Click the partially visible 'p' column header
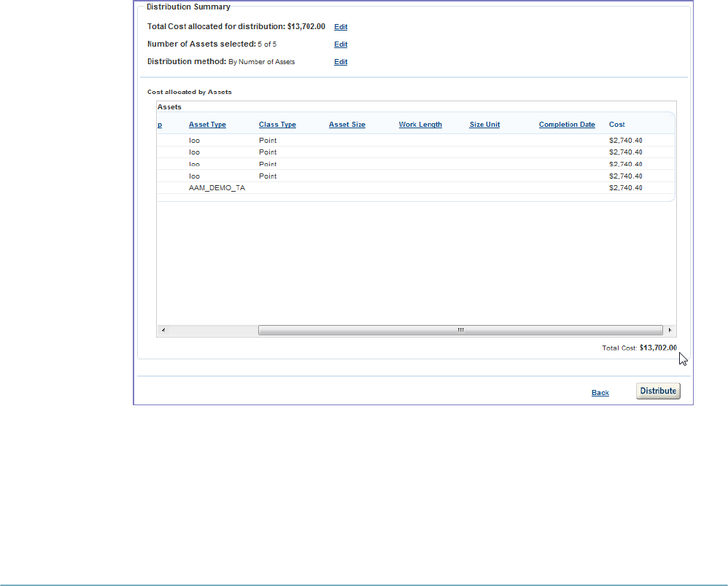 (160, 125)
